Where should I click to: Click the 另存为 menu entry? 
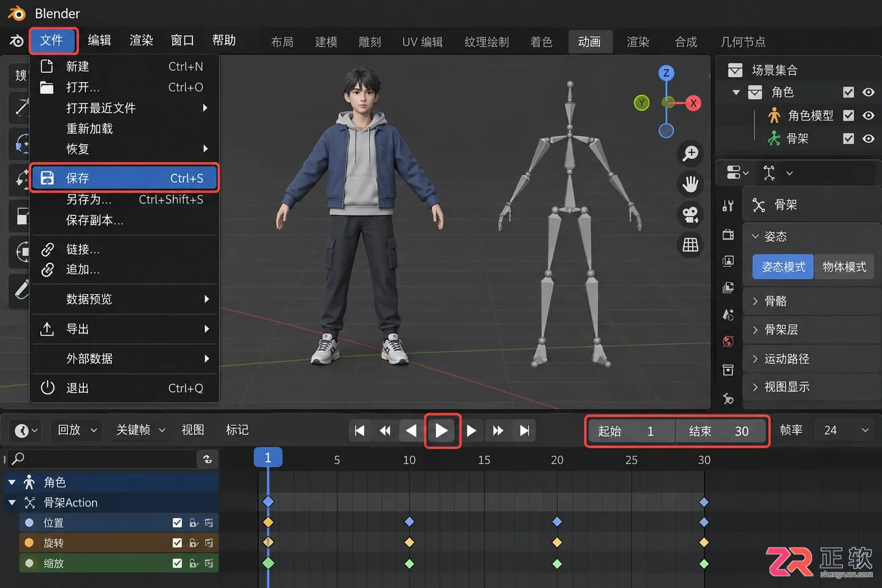(124, 199)
